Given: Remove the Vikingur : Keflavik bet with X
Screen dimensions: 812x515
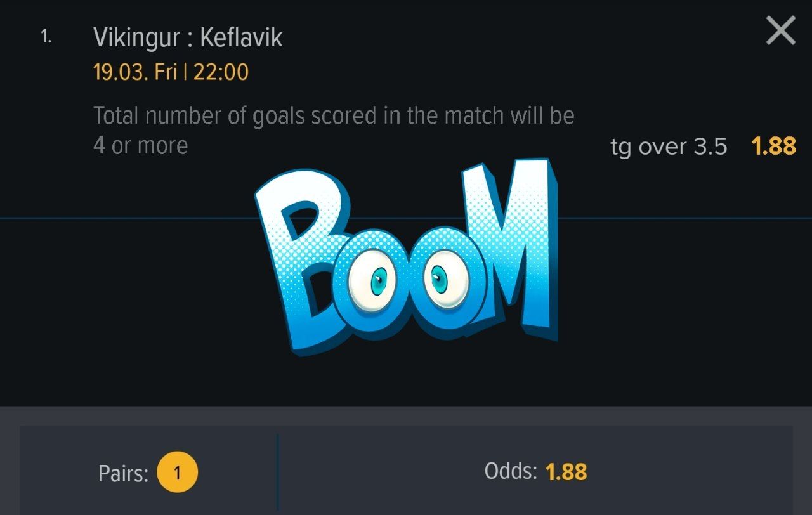Looking at the screenshot, I should [x=780, y=30].
